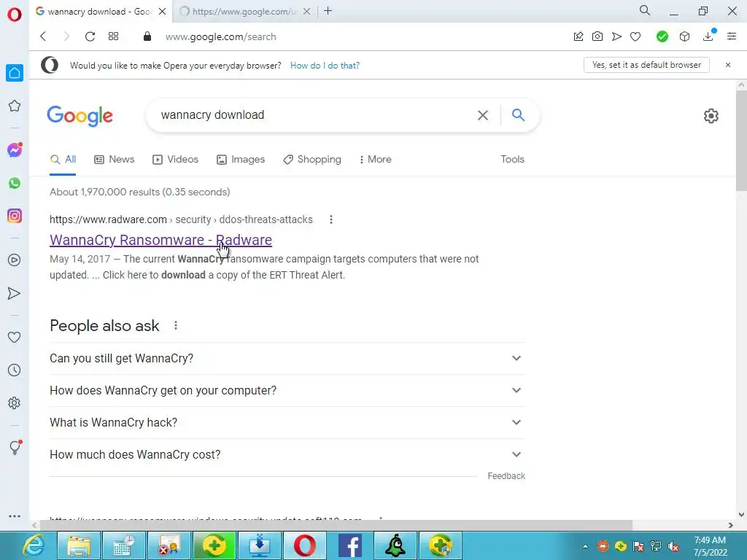
Task: Click muted volume icon in tray
Action: point(673,546)
